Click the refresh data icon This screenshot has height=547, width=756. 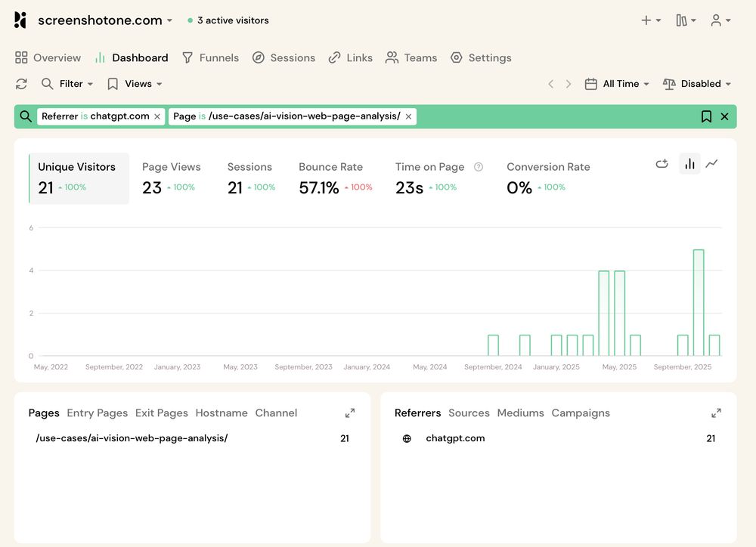pos(21,84)
